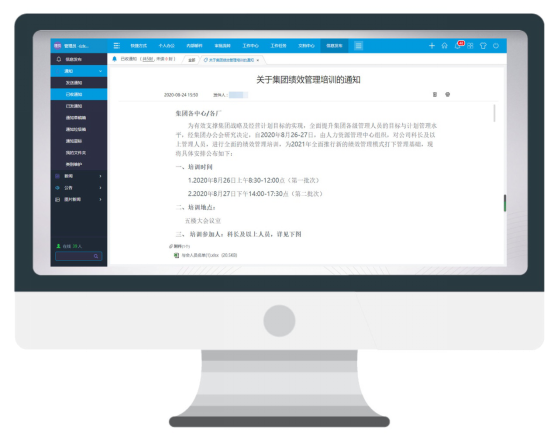This screenshot has width=554, height=440.
Task: Click the power logout icon at top right
Action: coord(496,46)
